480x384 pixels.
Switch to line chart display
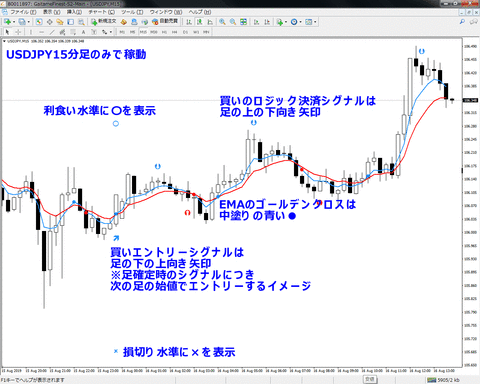click(210, 22)
